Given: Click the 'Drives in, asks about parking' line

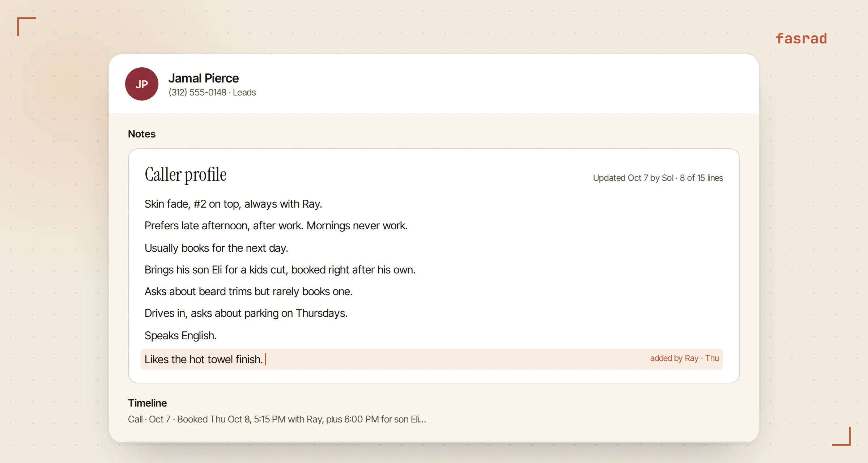Looking at the screenshot, I should [246, 313].
